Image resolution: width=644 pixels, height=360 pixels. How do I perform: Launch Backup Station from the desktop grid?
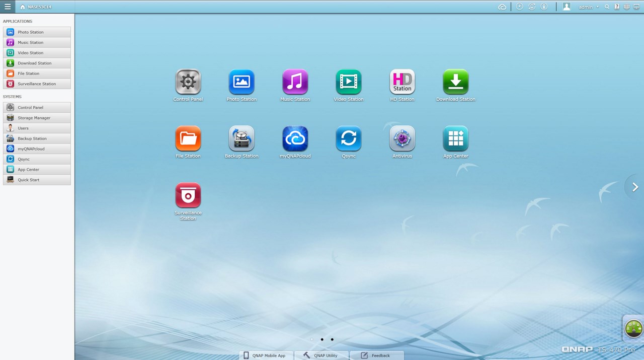[242, 138]
